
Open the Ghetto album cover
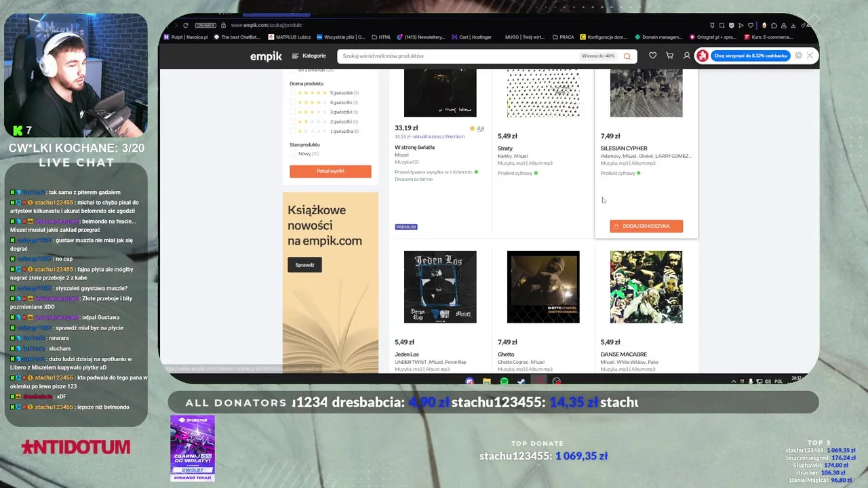click(543, 287)
